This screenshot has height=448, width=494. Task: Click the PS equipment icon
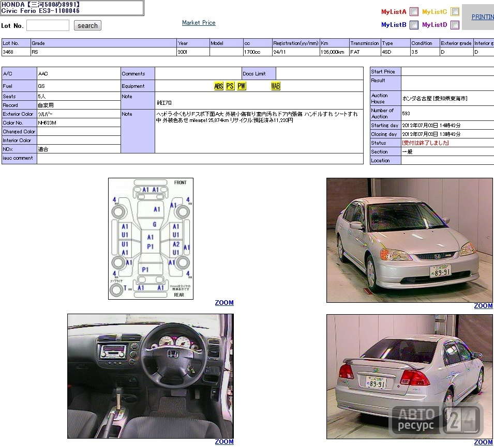pos(230,86)
